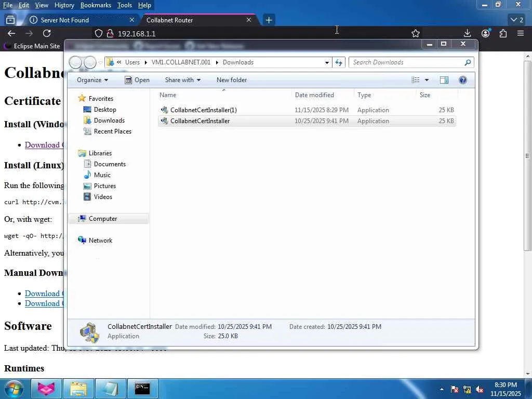The width and height of the screenshot is (532, 399).
Task: Open the Documents library
Action: click(110, 164)
